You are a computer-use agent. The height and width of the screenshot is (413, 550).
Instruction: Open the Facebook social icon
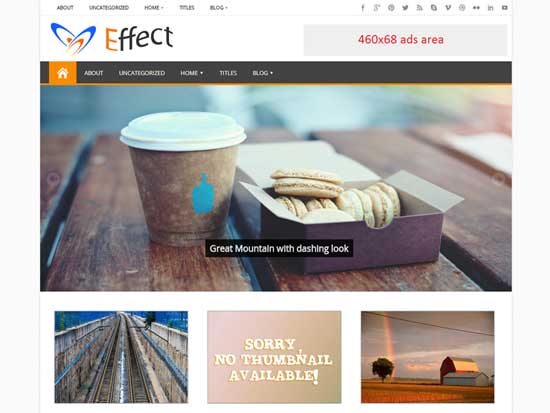[x=363, y=8]
